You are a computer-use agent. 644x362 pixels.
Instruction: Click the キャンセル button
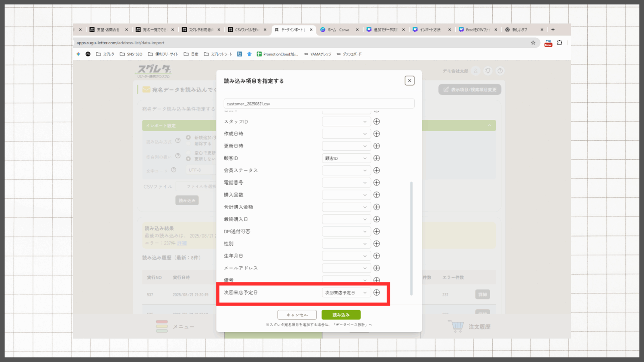click(297, 315)
